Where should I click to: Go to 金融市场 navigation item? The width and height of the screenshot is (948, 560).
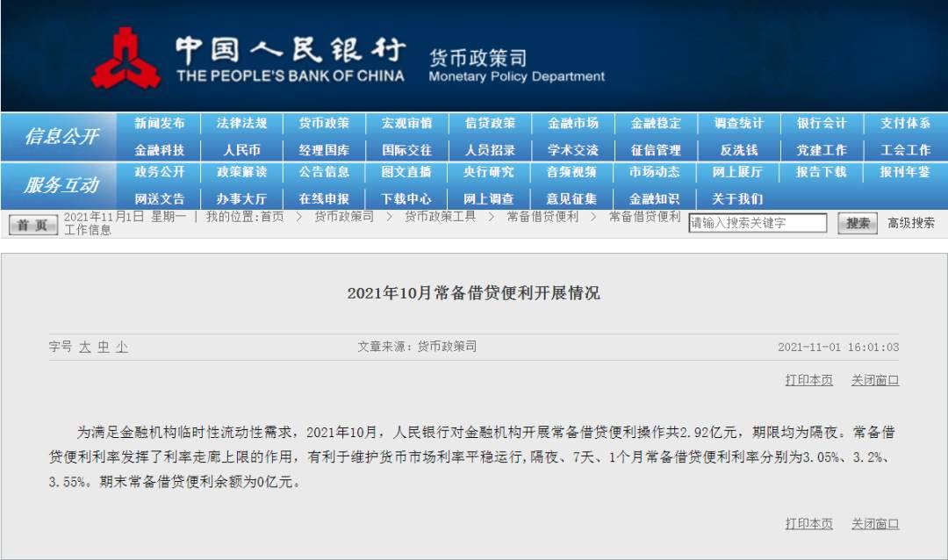pyautogui.click(x=573, y=124)
